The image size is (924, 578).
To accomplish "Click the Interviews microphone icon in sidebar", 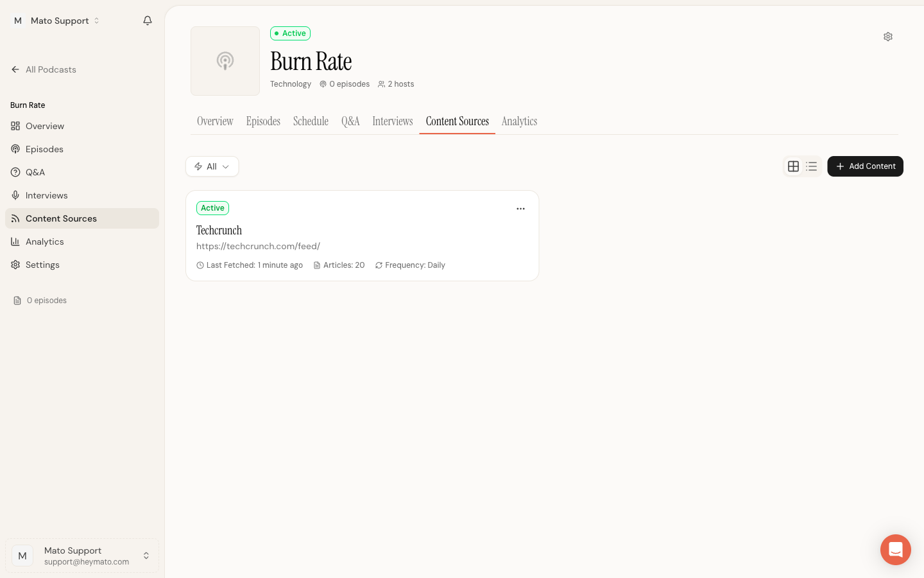I will coord(15,195).
